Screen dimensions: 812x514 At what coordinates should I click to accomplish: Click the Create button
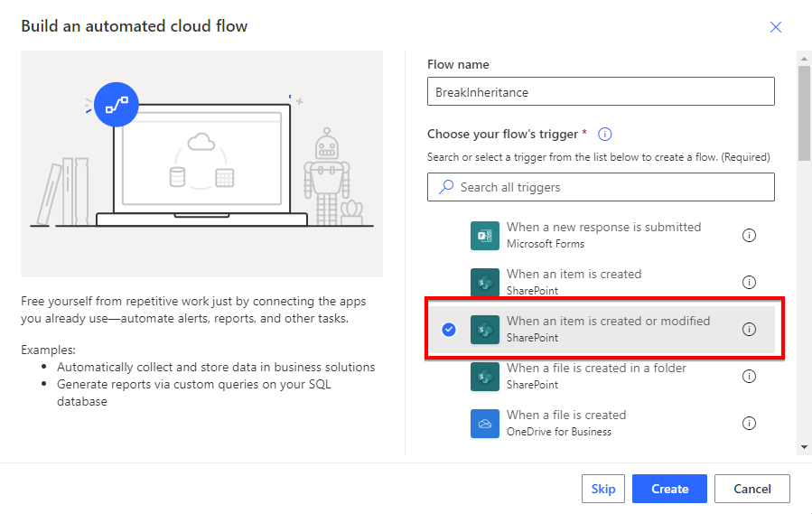669,489
